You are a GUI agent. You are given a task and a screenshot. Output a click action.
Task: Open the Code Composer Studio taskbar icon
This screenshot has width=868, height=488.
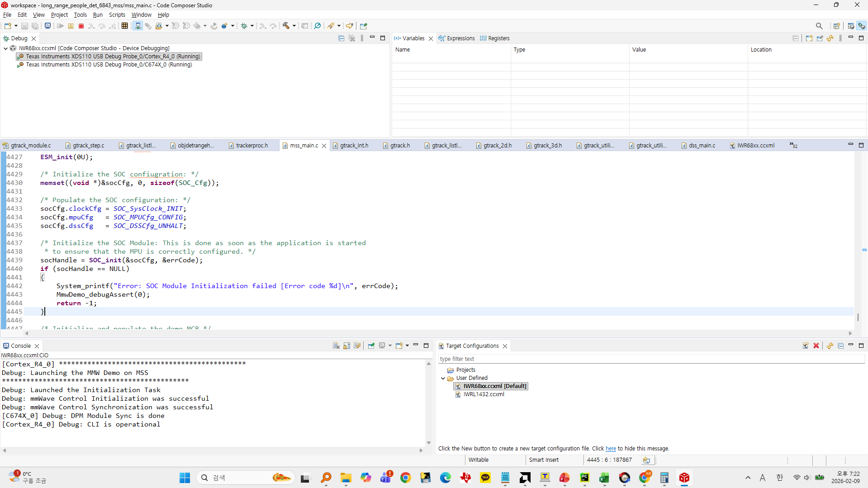tap(684, 478)
